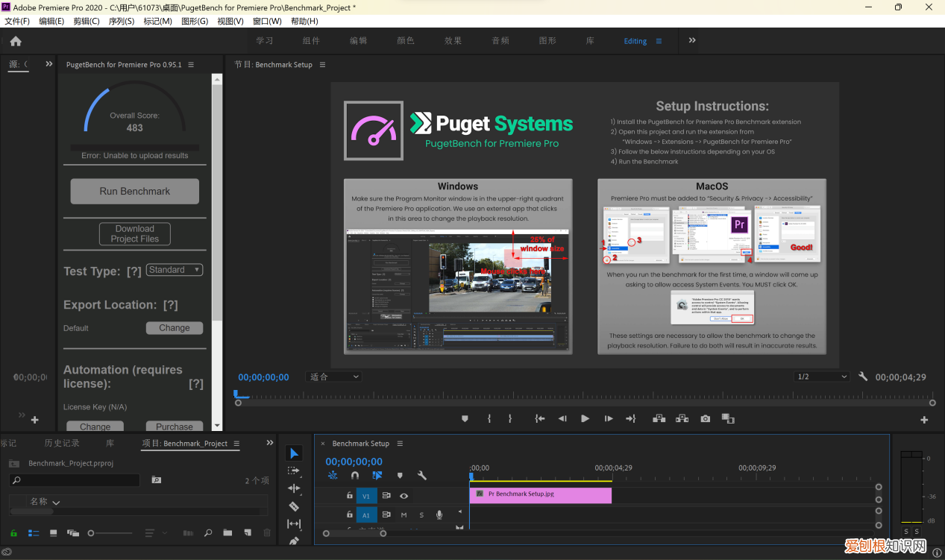Image resolution: width=945 pixels, height=560 pixels.
Task: Open the playback resolution 1/2 dropdown
Action: point(821,377)
